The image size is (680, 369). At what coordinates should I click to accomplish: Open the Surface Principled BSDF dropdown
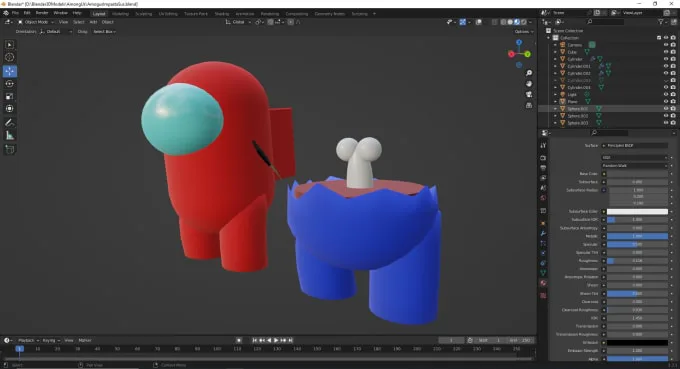tap(634, 146)
